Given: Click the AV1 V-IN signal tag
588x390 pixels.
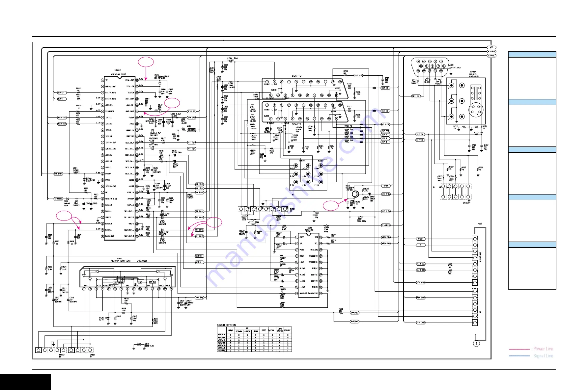Looking at the screenshot, I should pyautogui.click(x=385, y=124).
